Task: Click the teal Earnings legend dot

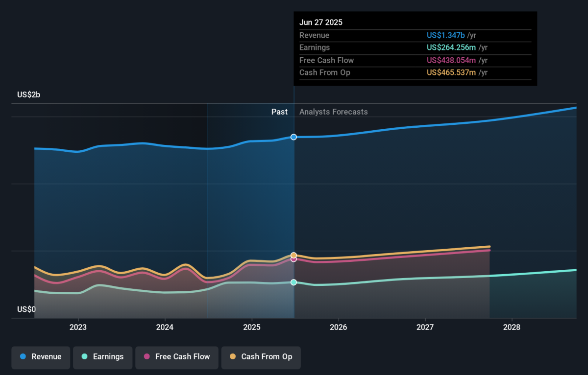Action: pyautogui.click(x=84, y=357)
